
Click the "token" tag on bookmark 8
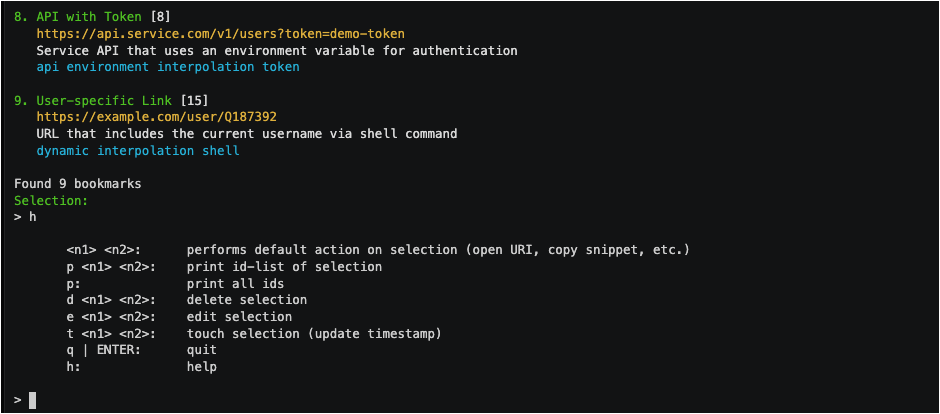(280, 67)
